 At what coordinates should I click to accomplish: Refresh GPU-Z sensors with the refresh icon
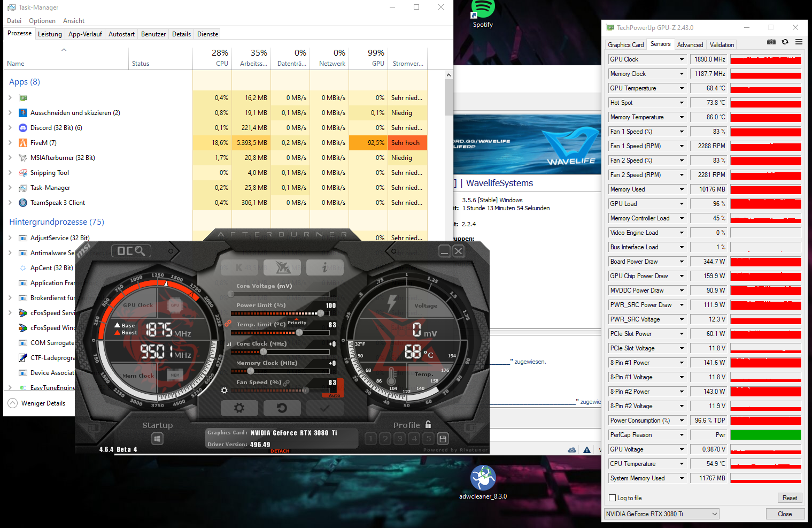click(785, 42)
